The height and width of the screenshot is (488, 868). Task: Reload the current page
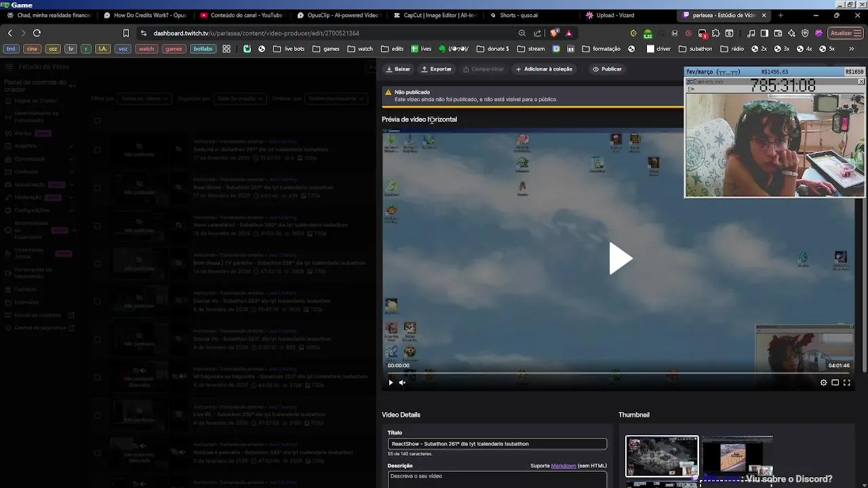tap(37, 33)
